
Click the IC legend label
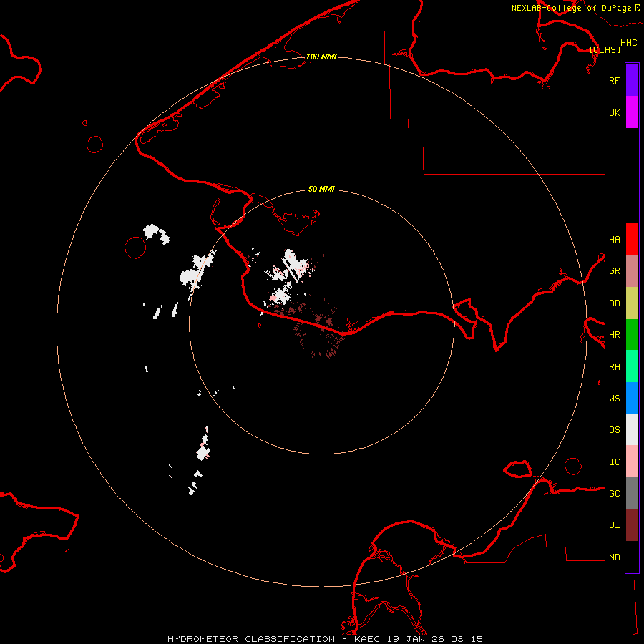614,462
